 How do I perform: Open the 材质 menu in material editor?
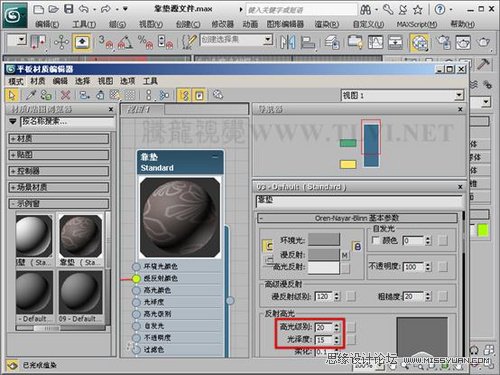point(38,81)
